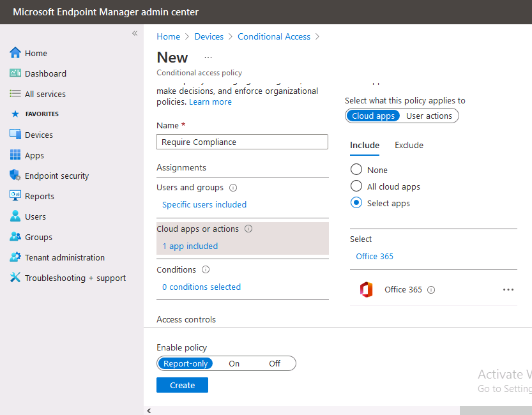This screenshot has height=415, width=532.
Task: Open the ellipsis menu for Office 365 row
Action: pos(508,290)
